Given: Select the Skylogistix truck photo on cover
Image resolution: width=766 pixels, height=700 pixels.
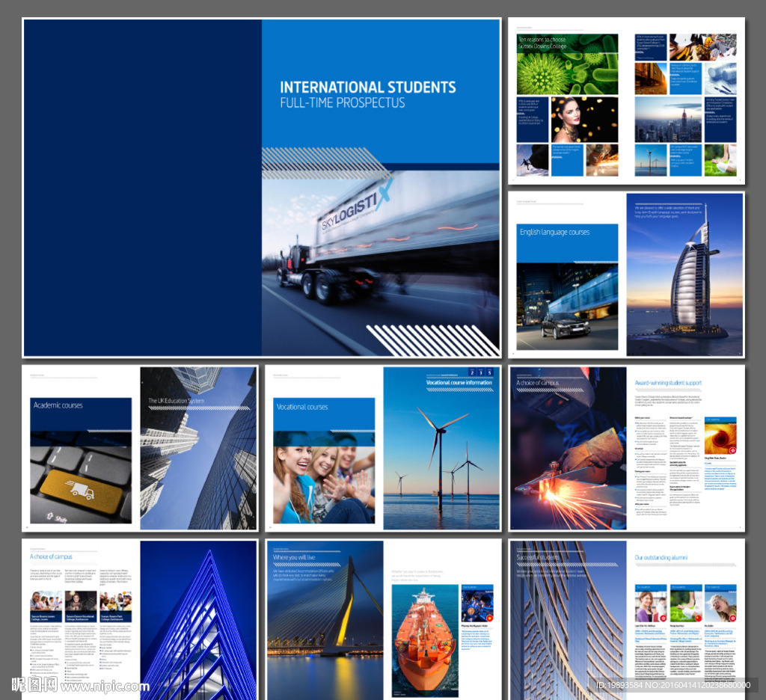Looking at the screenshot, I should click(381, 262).
